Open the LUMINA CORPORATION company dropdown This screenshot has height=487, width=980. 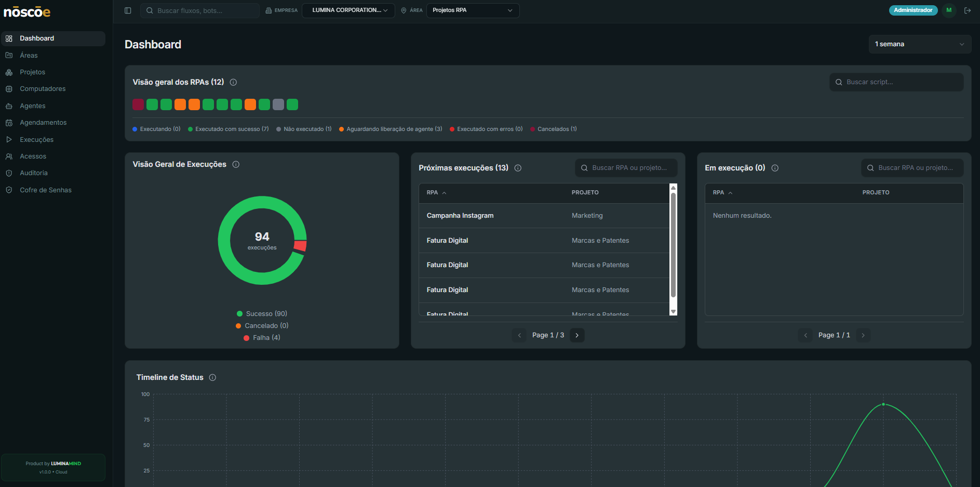(348, 10)
